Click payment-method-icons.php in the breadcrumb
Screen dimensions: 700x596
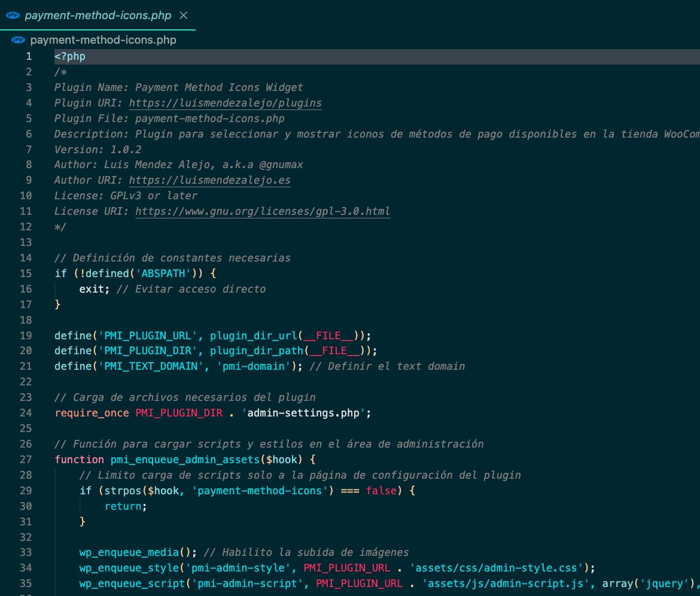click(103, 39)
